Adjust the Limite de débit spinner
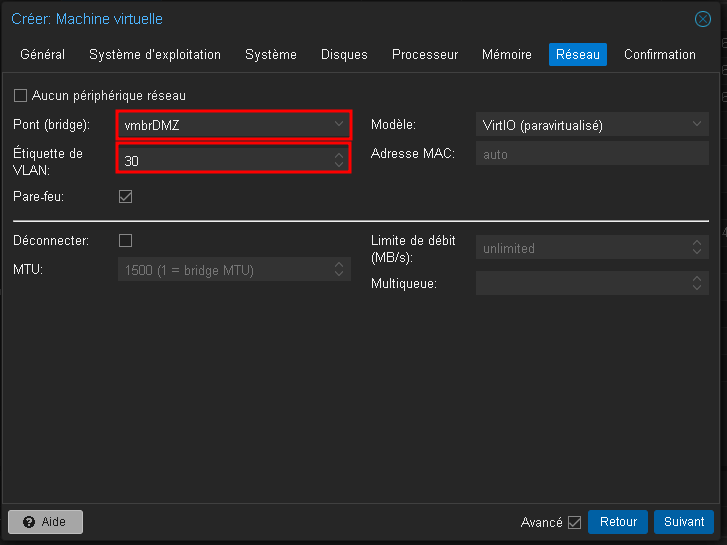The width and height of the screenshot is (727, 545). coord(697,248)
